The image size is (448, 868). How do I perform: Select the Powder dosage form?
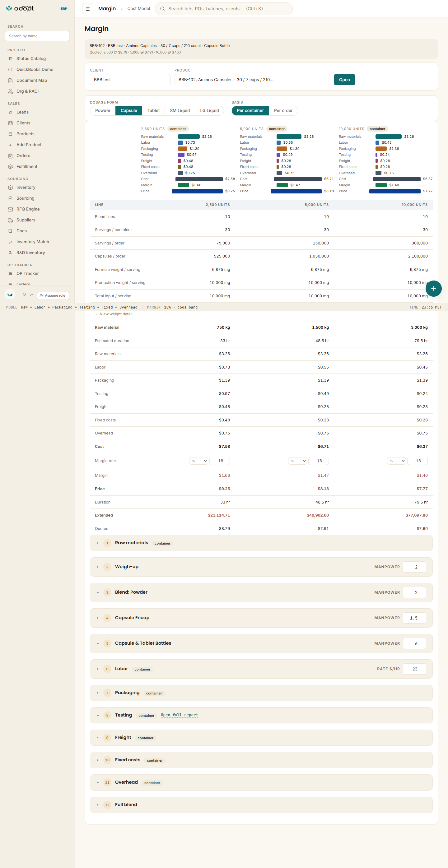point(103,110)
